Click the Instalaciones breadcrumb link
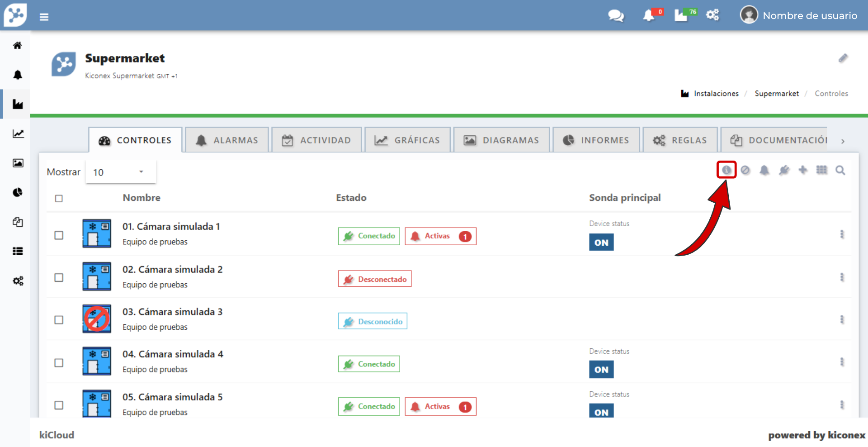The image size is (868, 447). coord(716,94)
